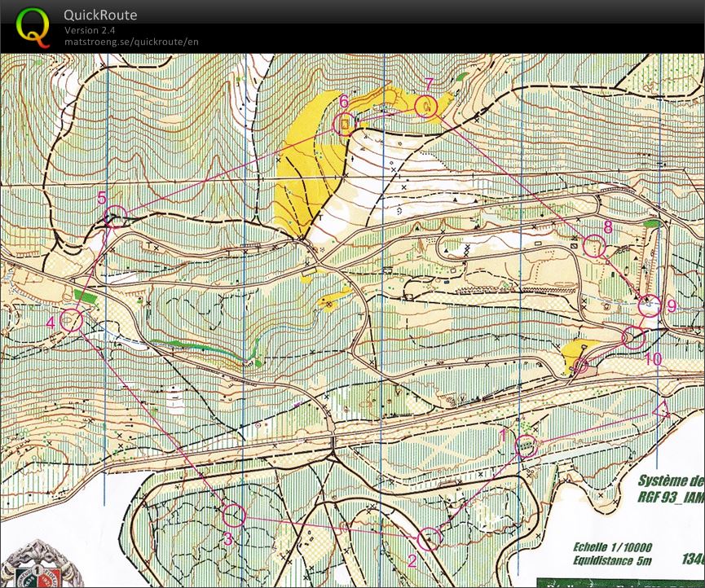Image resolution: width=705 pixels, height=588 pixels.
Task: Select control circle 10 on the course
Action: pos(633,338)
